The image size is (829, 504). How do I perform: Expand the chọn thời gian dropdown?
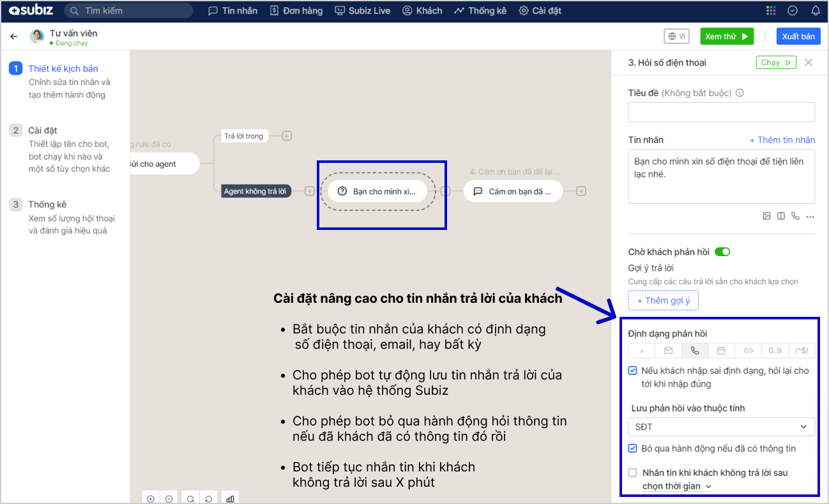click(x=677, y=486)
